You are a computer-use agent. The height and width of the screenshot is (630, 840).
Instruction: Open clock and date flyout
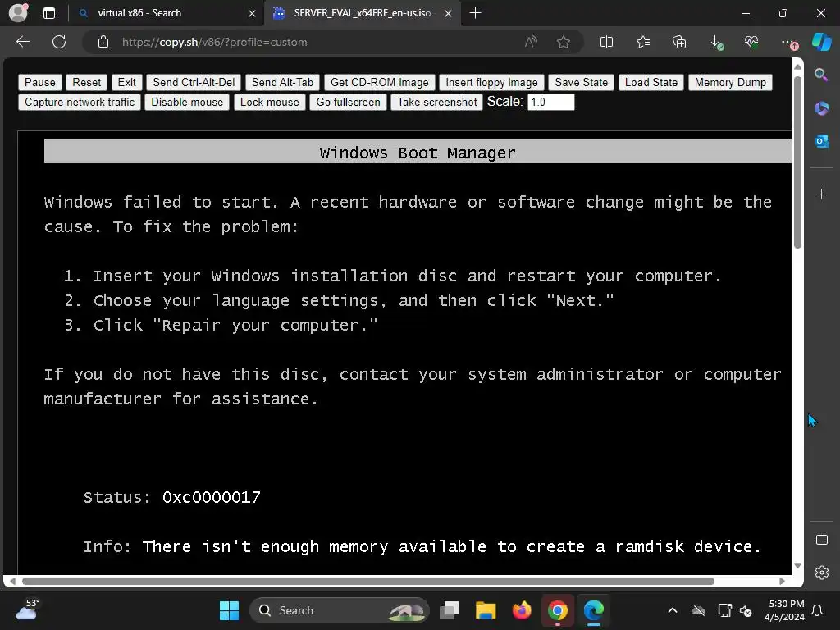pyautogui.click(x=784, y=610)
